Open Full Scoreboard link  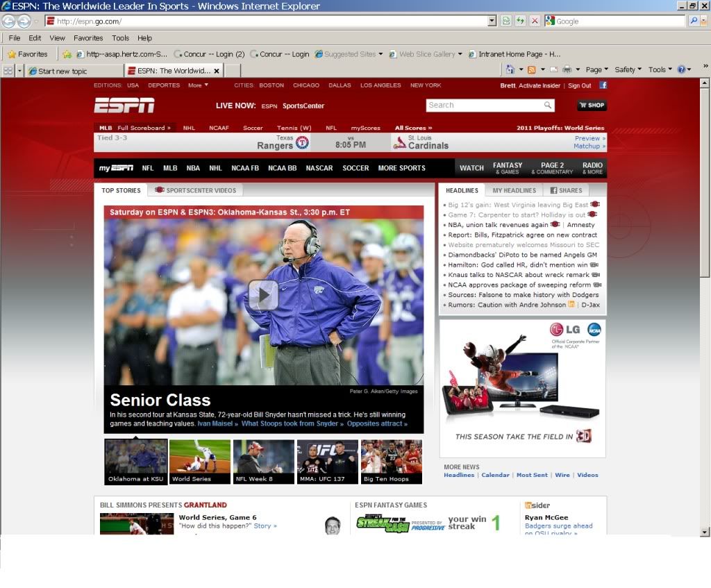144,128
